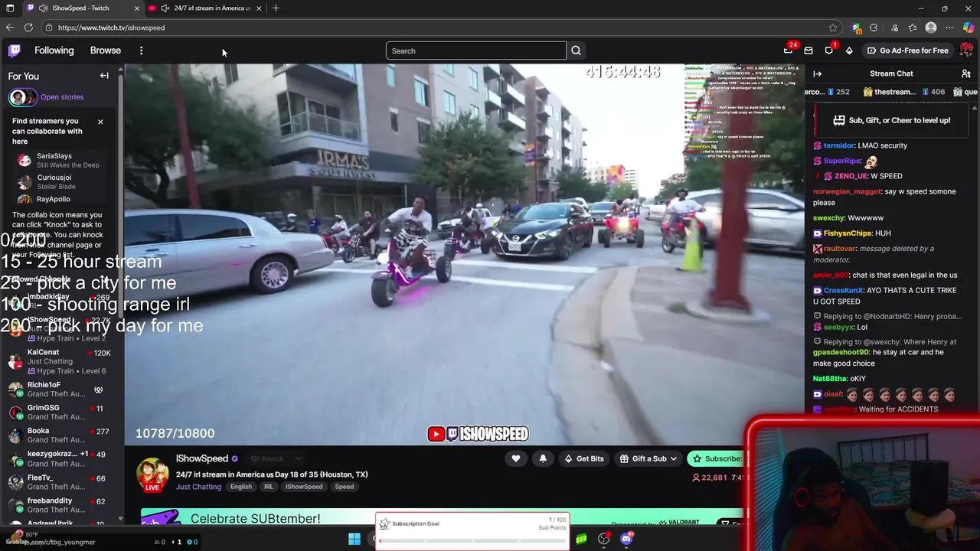Image resolution: width=980 pixels, height=551 pixels.
Task: Open a new browser tab
Action: tap(276, 8)
